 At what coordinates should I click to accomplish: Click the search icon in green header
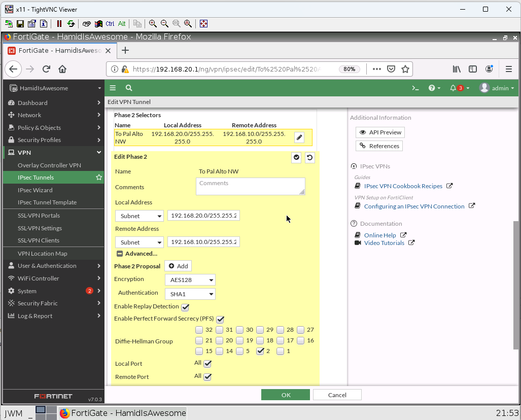[129, 88]
